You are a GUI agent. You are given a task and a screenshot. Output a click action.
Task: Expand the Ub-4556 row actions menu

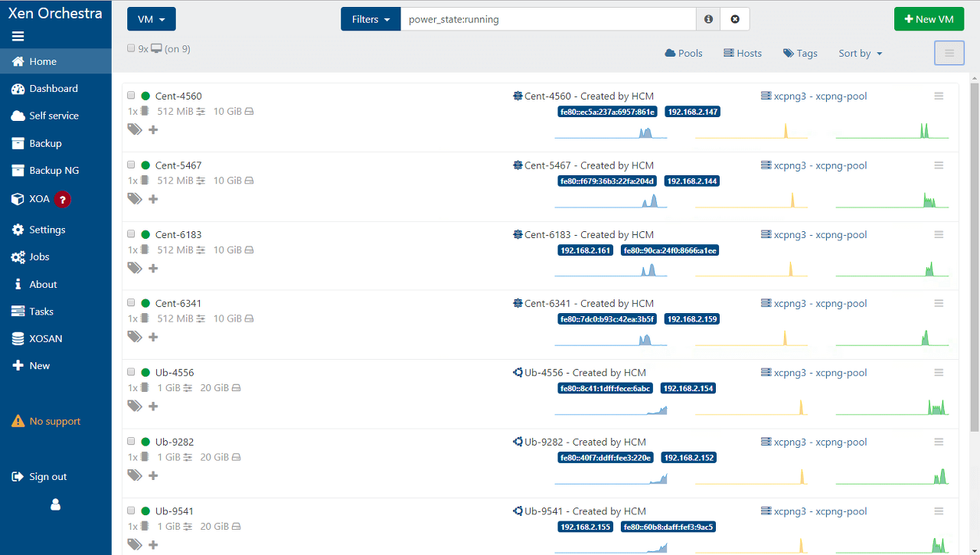[x=939, y=373]
